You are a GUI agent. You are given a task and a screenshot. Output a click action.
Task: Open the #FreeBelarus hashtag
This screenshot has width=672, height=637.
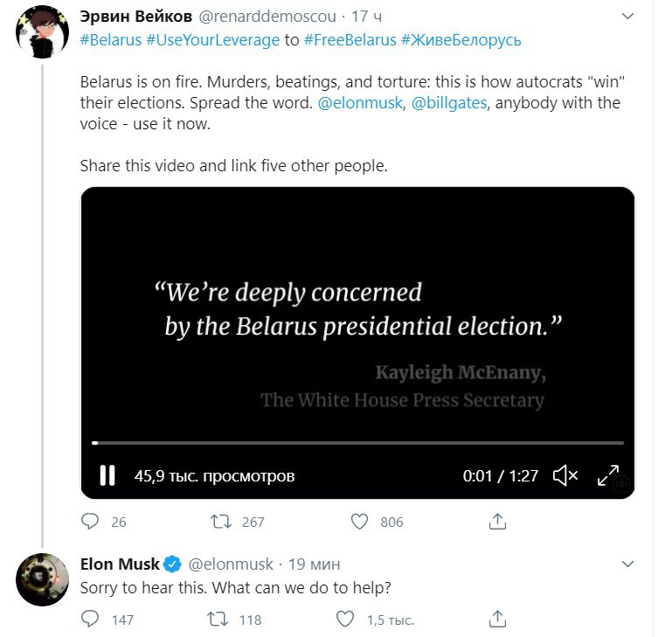[350, 40]
